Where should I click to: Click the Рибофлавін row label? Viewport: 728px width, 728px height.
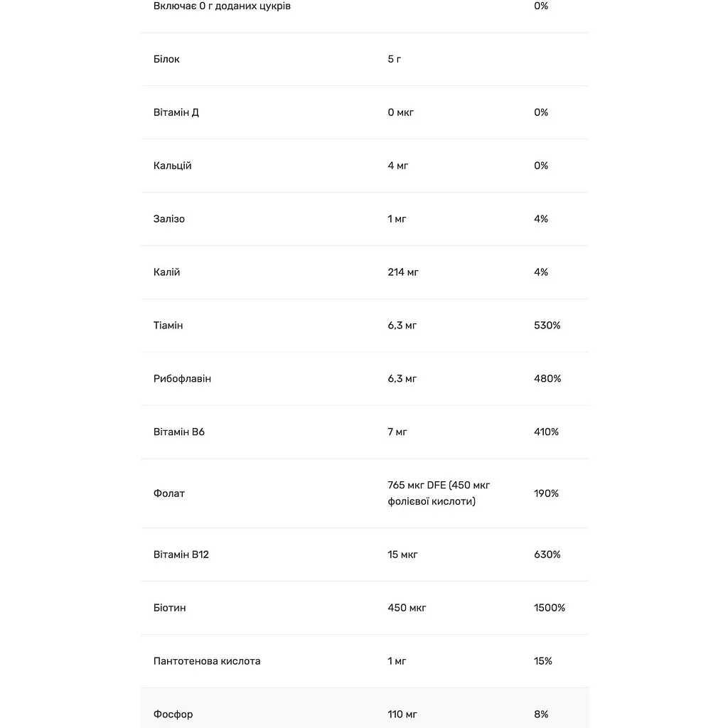point(182,379)
